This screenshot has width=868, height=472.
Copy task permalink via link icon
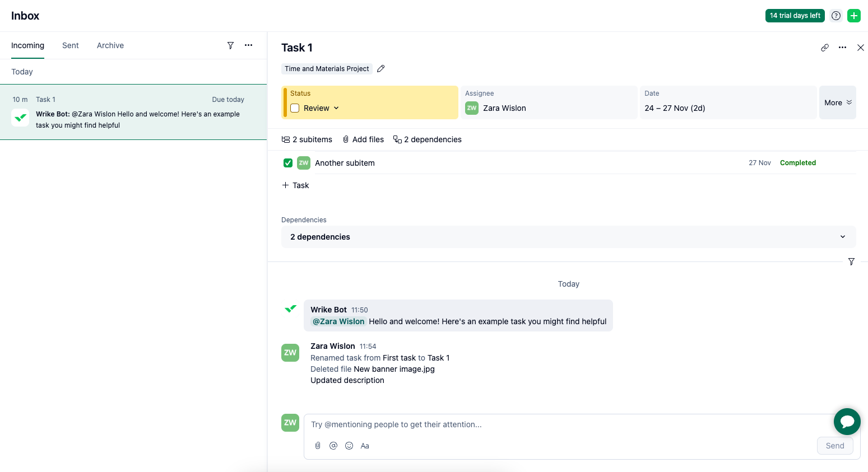825,48
